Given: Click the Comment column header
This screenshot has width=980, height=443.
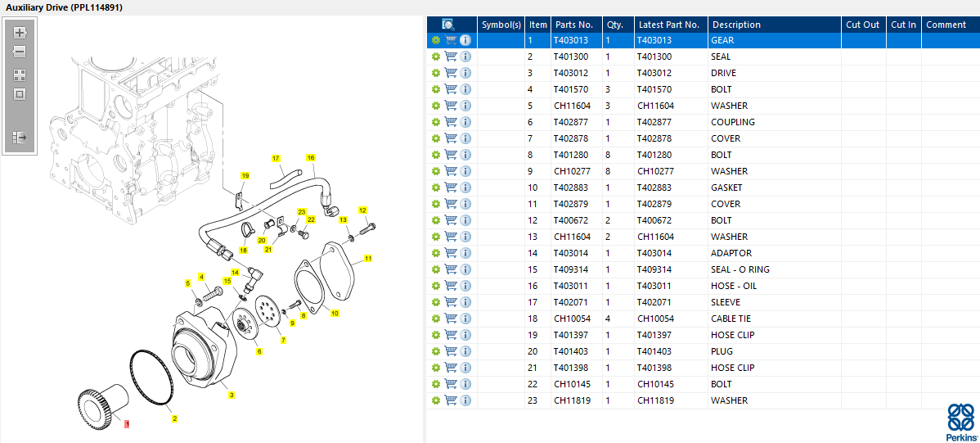Looking at the screenshot, I should coord(950,25).
